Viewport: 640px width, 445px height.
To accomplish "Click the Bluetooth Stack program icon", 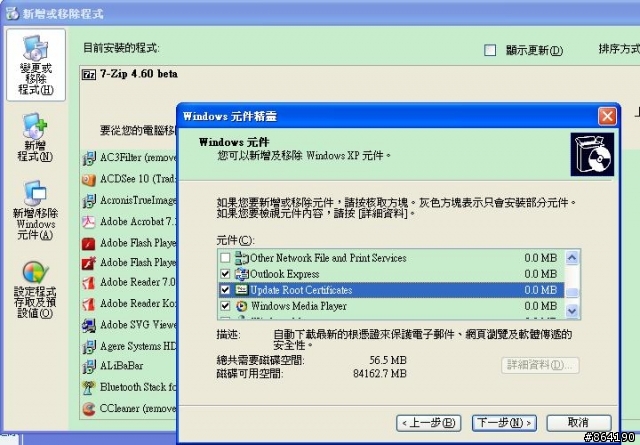I will tap(89, 387).
